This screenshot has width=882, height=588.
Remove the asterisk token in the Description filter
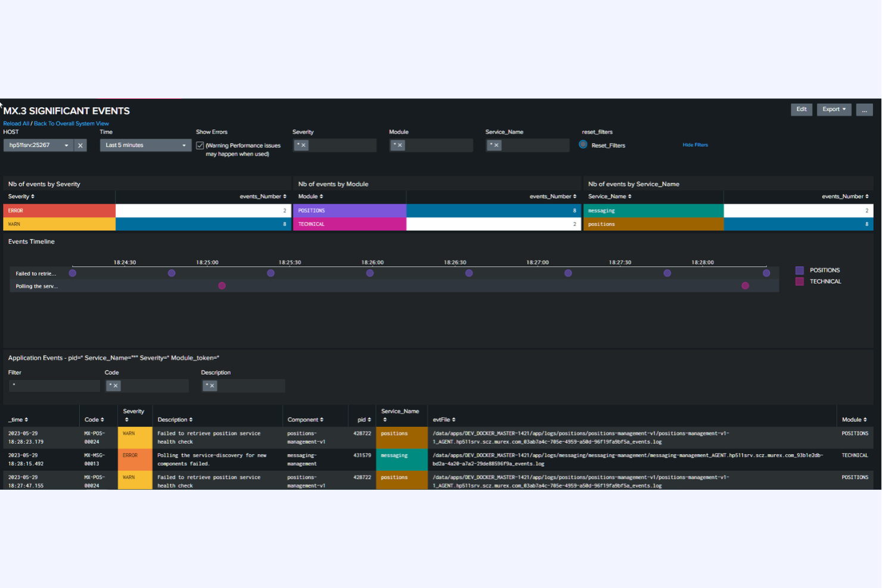pos(212,385)
